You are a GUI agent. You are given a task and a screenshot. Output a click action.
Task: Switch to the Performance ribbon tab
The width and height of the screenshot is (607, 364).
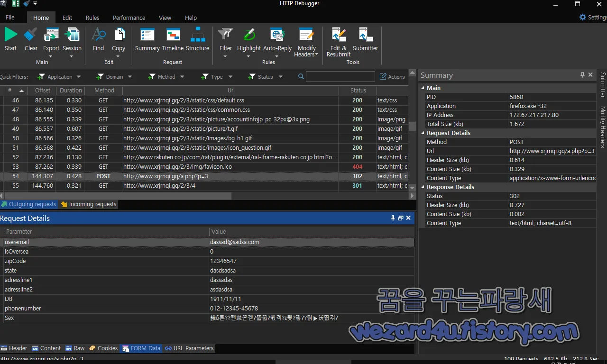pos(129,18)
